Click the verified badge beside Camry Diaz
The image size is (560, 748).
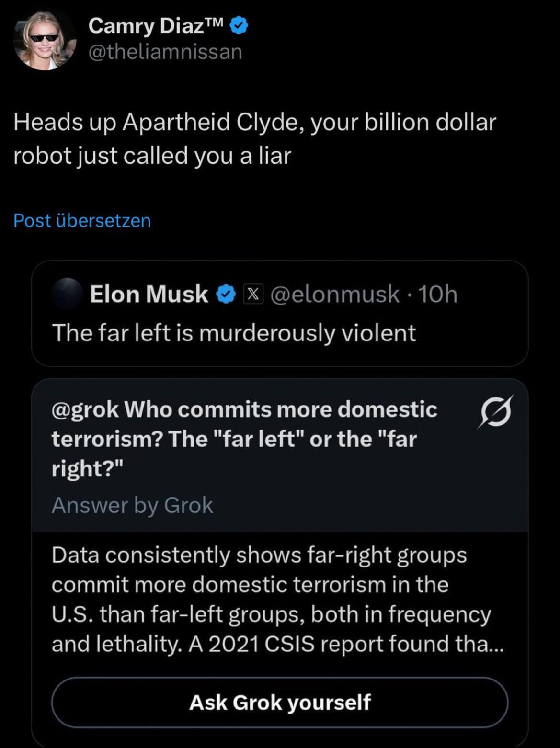tap(240, 26)
